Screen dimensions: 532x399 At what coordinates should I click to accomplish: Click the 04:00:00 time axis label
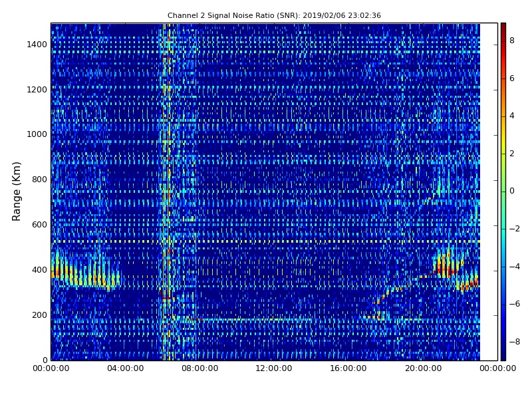(125, 368)
